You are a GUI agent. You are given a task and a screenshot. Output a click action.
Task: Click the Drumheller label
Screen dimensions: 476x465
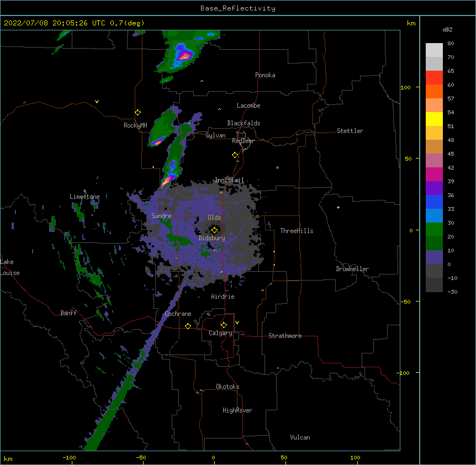pos(352,269)
